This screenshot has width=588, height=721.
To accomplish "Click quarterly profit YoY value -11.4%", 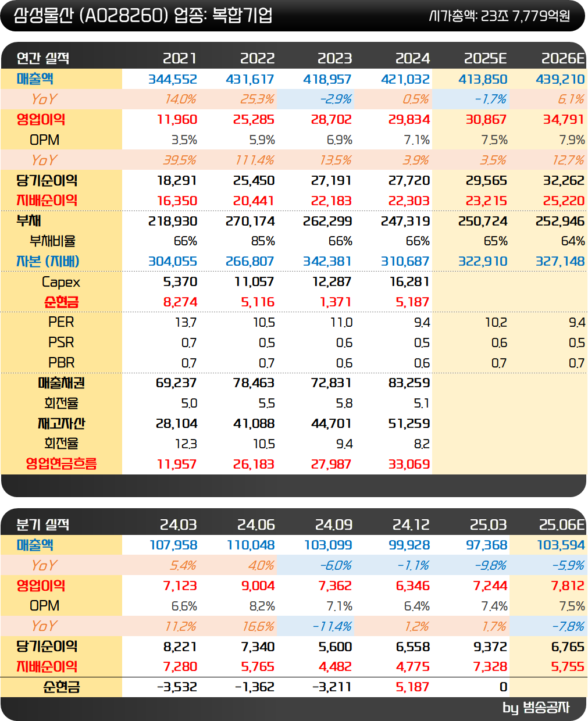I will [x=332, y=627].
